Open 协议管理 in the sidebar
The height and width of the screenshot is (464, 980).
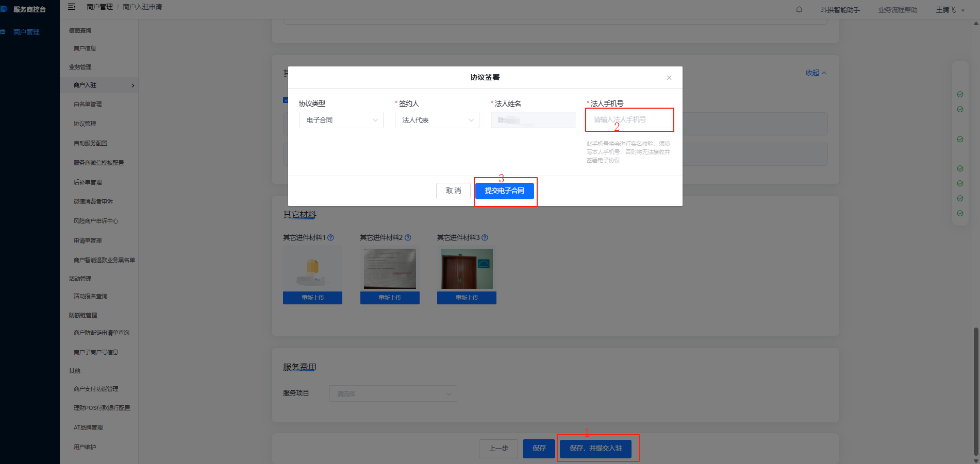click(x=85, y=124)
